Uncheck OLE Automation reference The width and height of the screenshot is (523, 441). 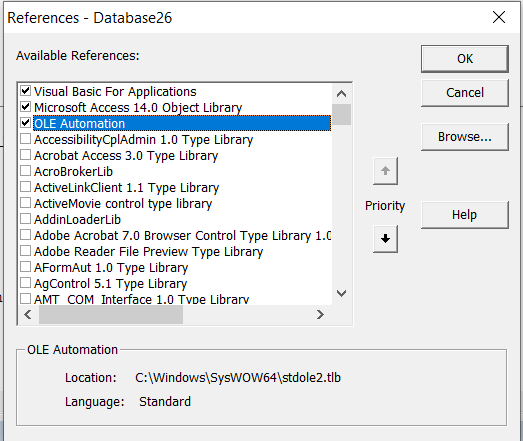coord(25,122)
